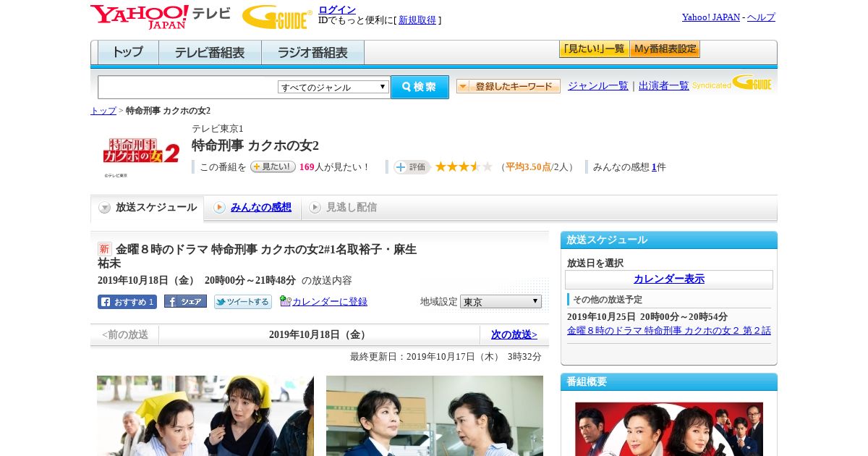Click the 最終更新日 timestamp text
This screenshot has width=868, height=456.
point(446,356)
